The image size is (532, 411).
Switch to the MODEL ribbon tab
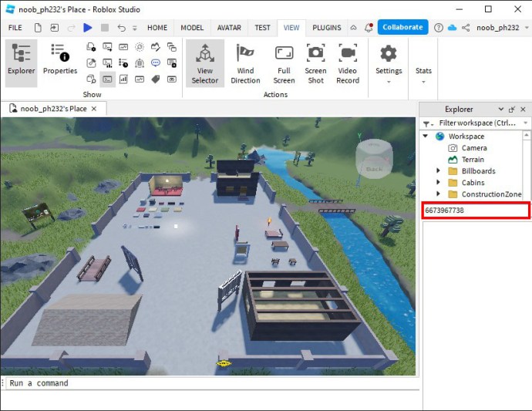tap(192, 28)
